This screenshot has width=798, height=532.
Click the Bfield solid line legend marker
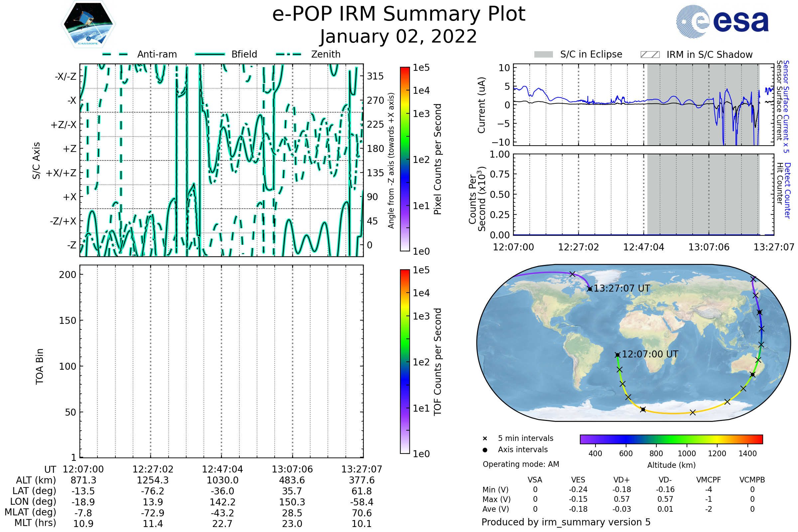[x=210, y=54]
